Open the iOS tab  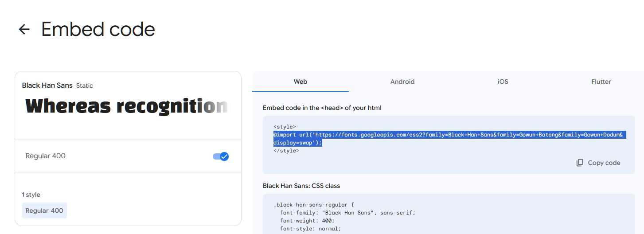click(x=503, y=82)
